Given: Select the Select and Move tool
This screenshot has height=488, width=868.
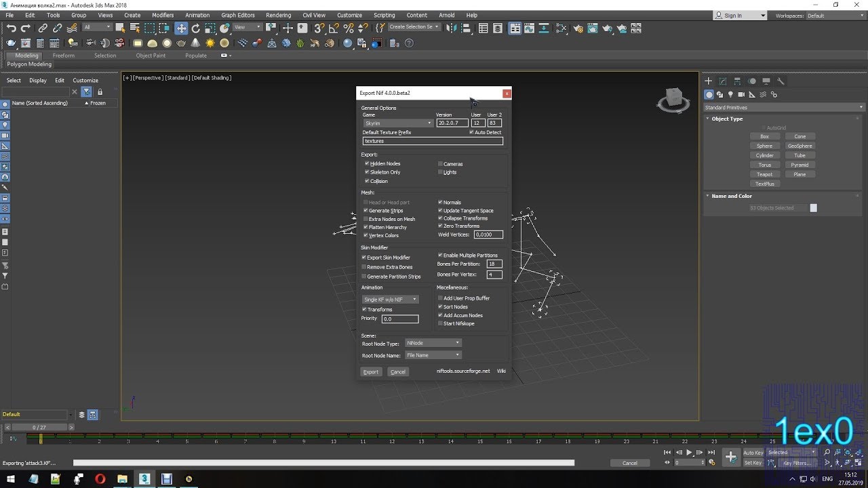Looking at the screenshot, I should [x=181, y=28].
